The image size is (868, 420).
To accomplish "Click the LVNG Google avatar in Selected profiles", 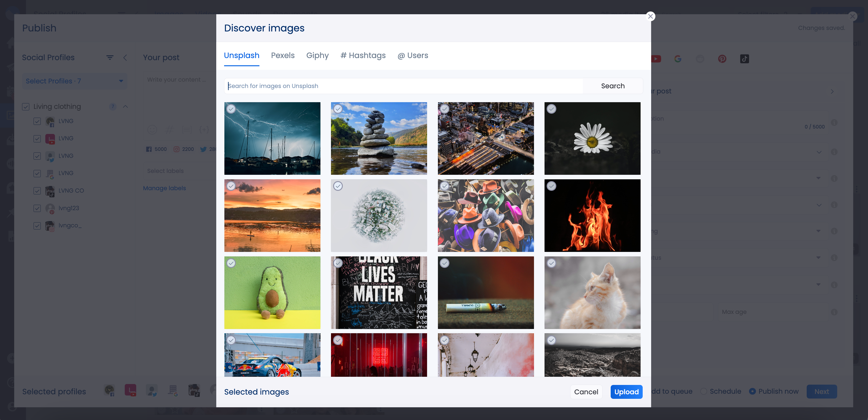I will (173, 390).
